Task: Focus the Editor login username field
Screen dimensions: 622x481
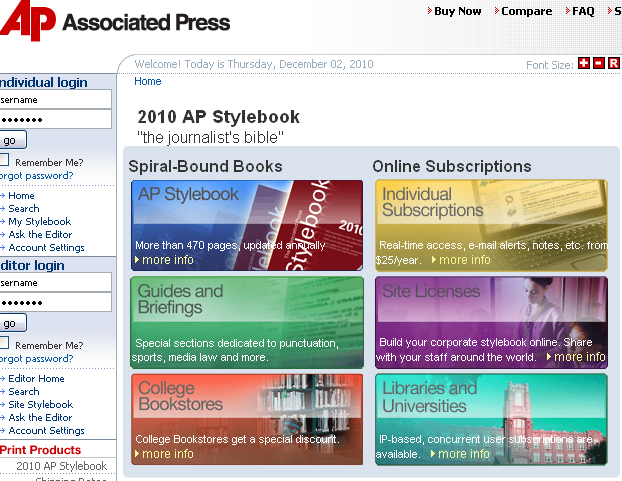Action: tap(56, 283)
